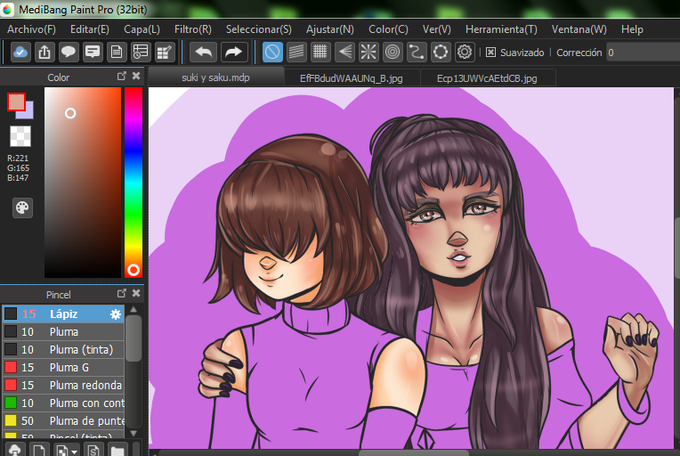Click the page with S icon below brush list
Viewport: 680px width, 456px height.
point(93,449)
